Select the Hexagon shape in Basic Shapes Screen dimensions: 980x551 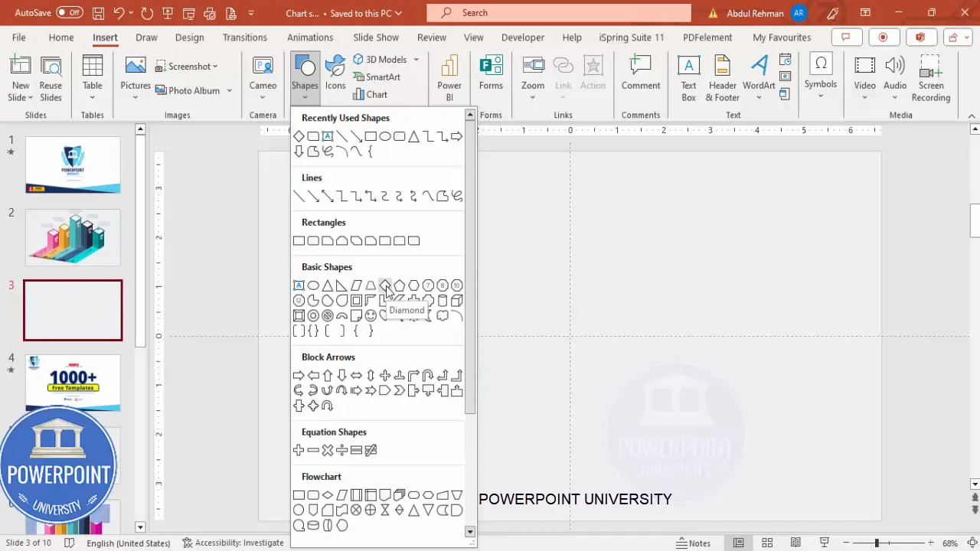click(413, 285)
